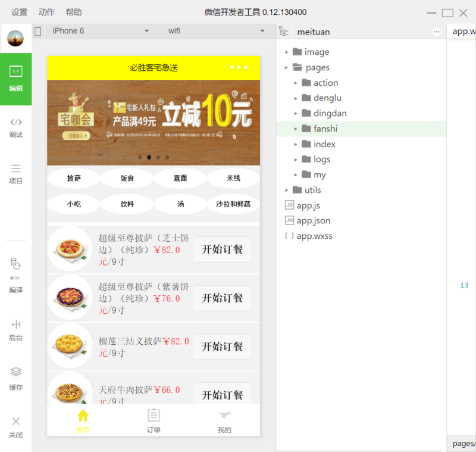
Task: Open the 动作 menu
Action: pyautogui.click(x=46, y=12)
